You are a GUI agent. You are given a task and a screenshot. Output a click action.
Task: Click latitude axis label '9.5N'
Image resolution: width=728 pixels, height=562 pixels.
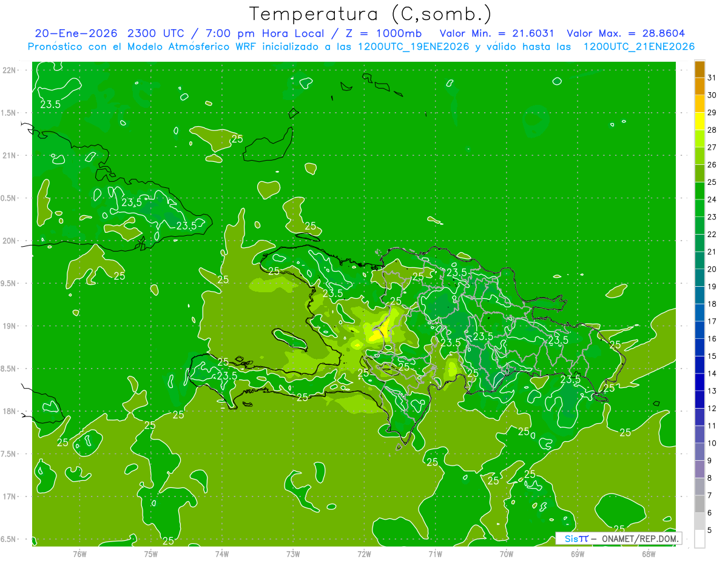pos(8,284)
